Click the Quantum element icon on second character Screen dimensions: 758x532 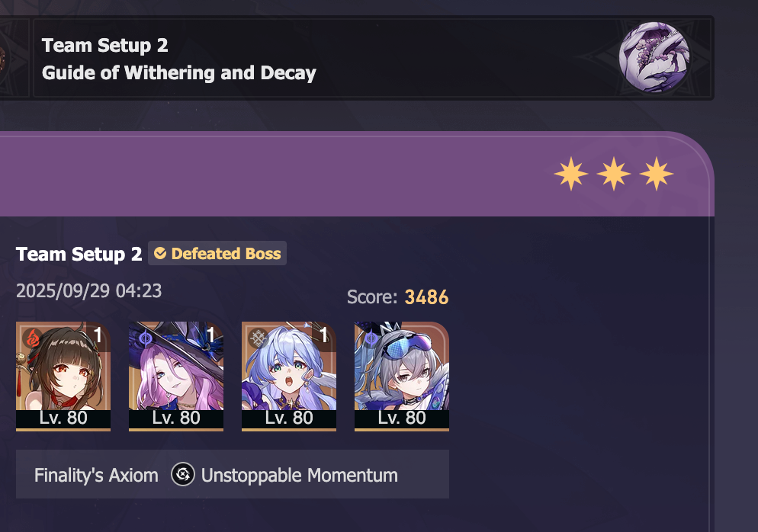pyautogui.click(x=146, y=338)
